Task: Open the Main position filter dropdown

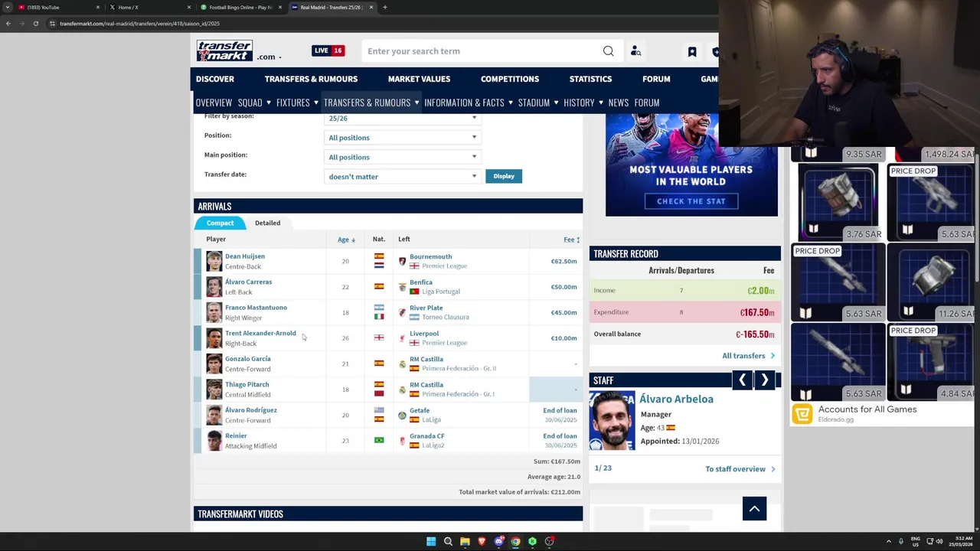Action: [x=403, y=157]
